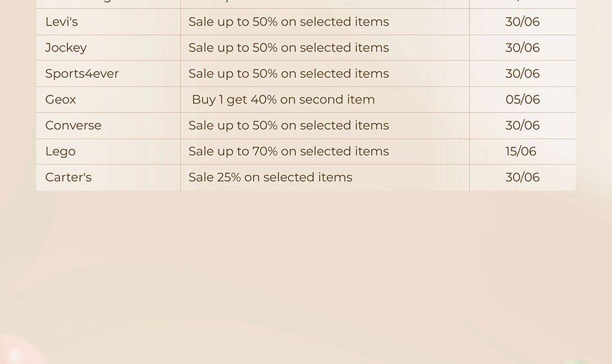This screenshot has height=364, width=612.
Task: Click the Carter's brand name
Action: point(69,177)
